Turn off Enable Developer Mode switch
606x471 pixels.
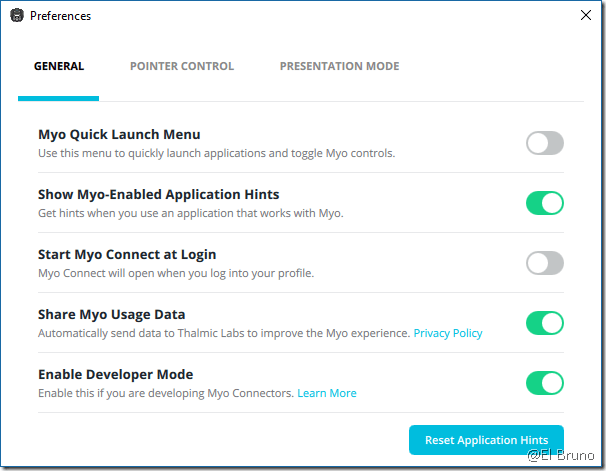pyautogui.click(x=545, y=383)
